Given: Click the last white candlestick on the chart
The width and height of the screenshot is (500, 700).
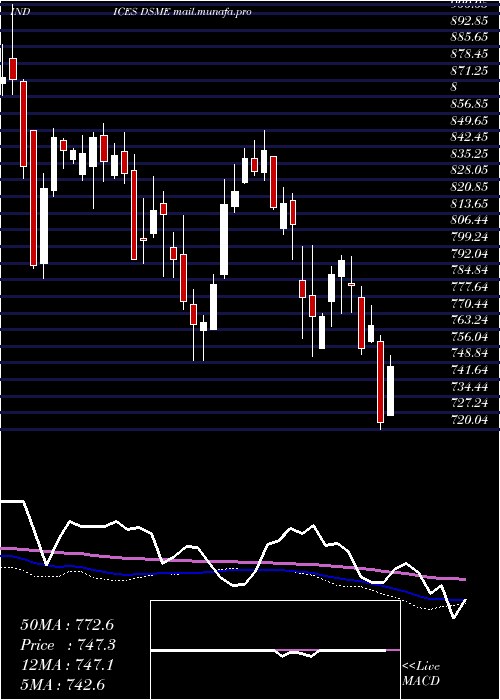Looking at the screenshot, I should [390, 391].
